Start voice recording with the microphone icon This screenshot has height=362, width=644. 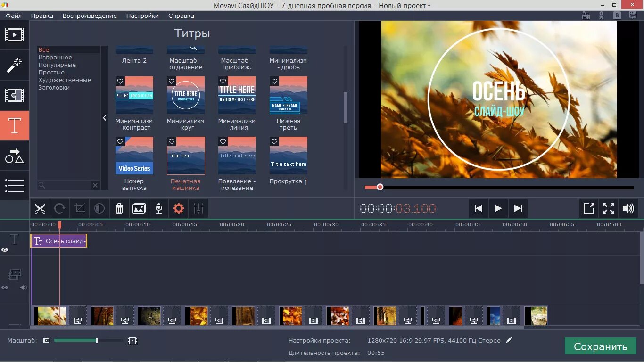[x=159, y=208]
